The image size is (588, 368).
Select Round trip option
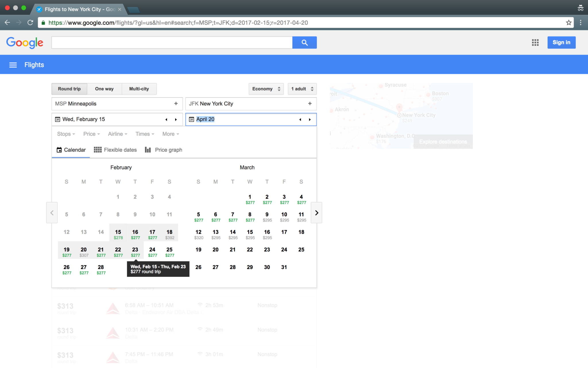(69, 89)
